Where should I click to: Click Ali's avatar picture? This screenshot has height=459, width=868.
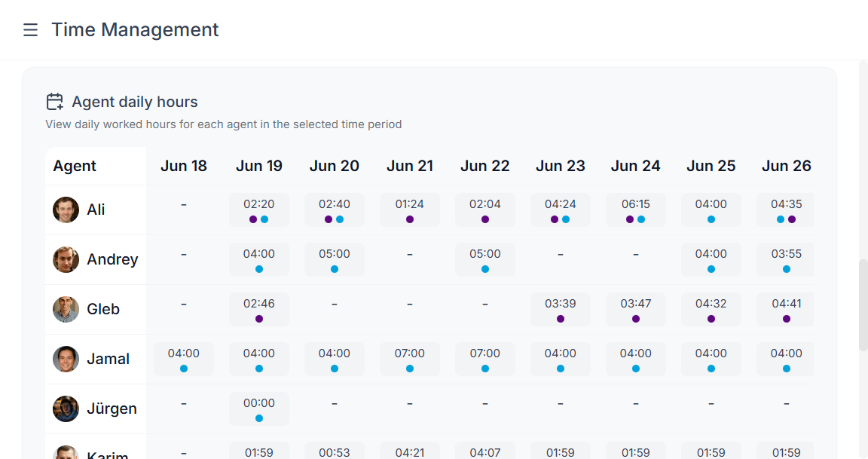tap(66, 210)
